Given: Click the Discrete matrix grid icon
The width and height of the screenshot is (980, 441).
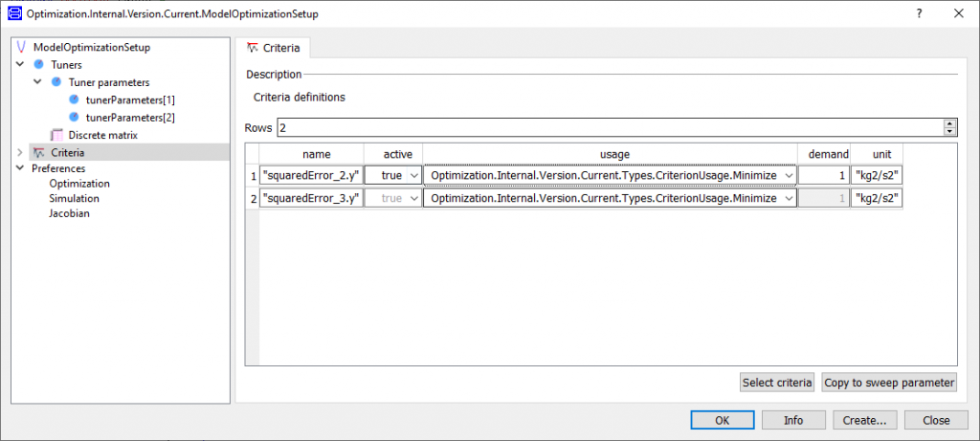Looking at the screenshot, I should 56,134.
